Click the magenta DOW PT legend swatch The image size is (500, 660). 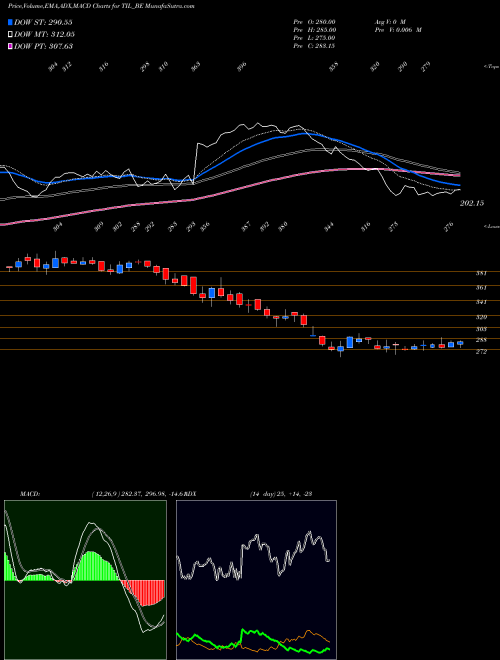tap(10, 46)
